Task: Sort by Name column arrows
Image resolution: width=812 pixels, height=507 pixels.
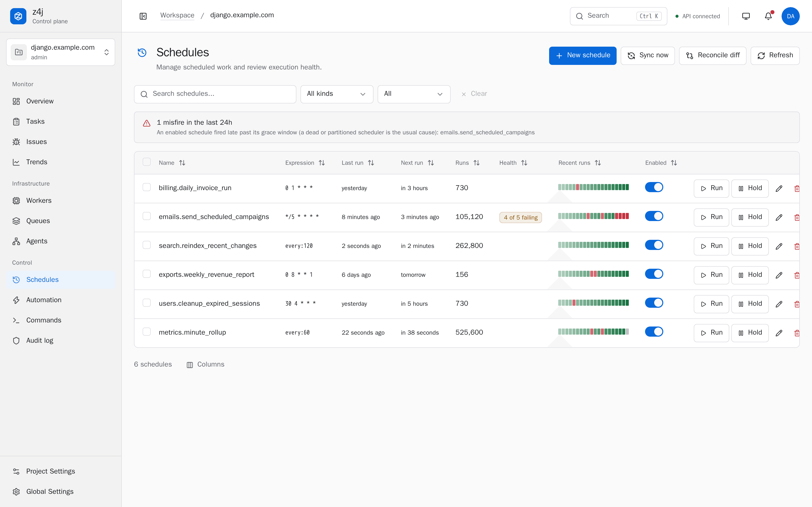Action: [182, 163]
